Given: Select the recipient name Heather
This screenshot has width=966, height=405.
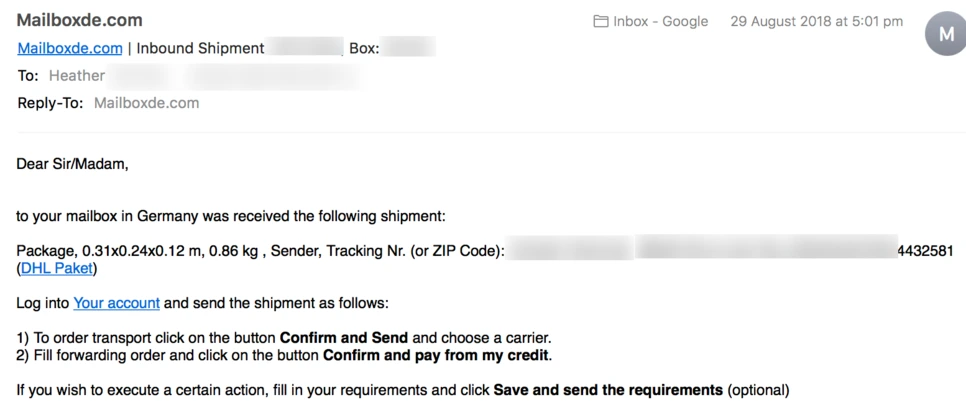Looking at the screenshot, I should click(x=77, y=76).
